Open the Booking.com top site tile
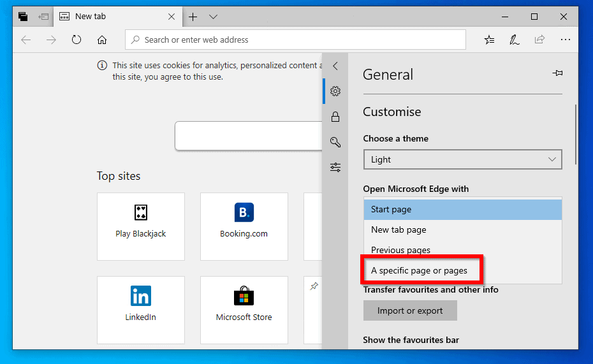 244,226
